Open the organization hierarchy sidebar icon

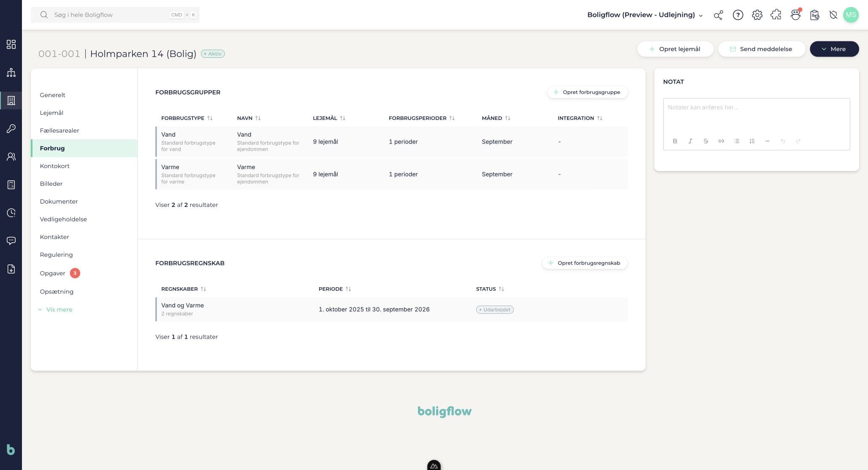pos(11,73)
